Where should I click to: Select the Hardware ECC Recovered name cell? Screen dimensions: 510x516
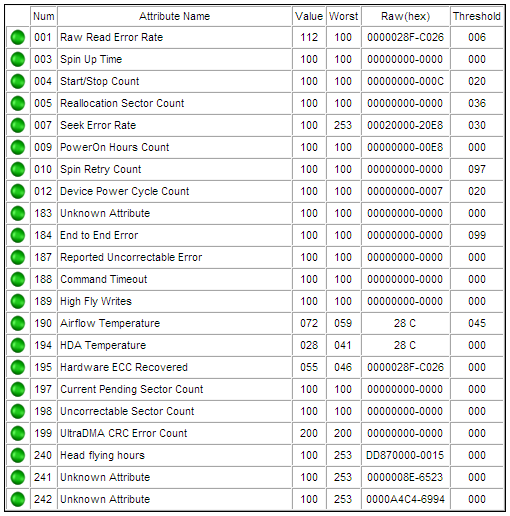(174, 367)
